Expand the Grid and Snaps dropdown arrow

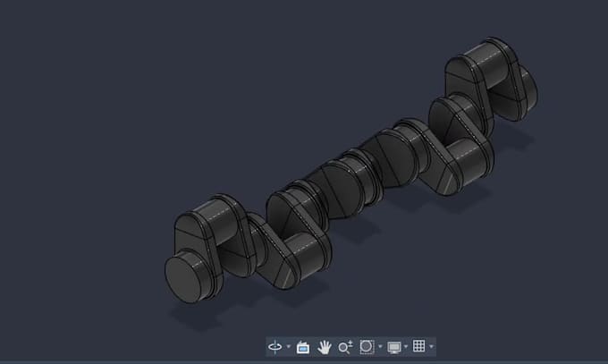click(431, 346)
